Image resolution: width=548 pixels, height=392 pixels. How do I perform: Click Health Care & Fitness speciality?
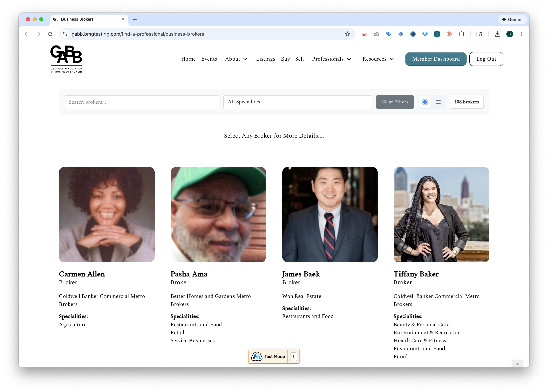[420, 341]
